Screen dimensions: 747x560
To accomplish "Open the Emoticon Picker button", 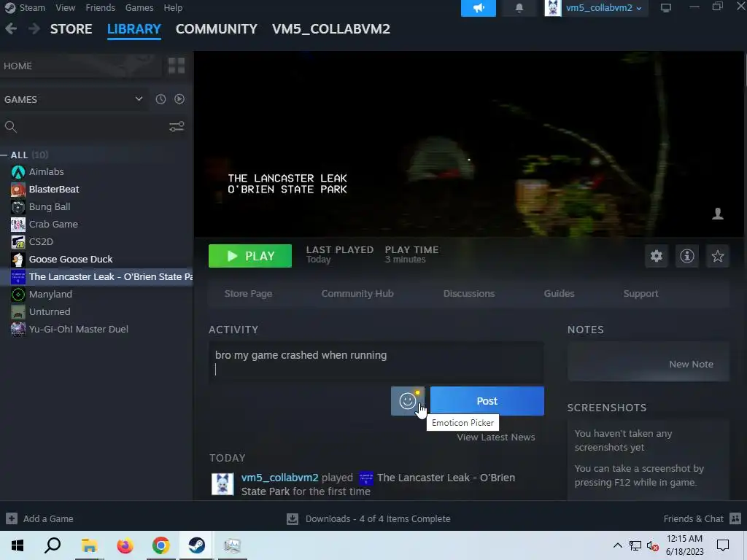I will point(408,401).
